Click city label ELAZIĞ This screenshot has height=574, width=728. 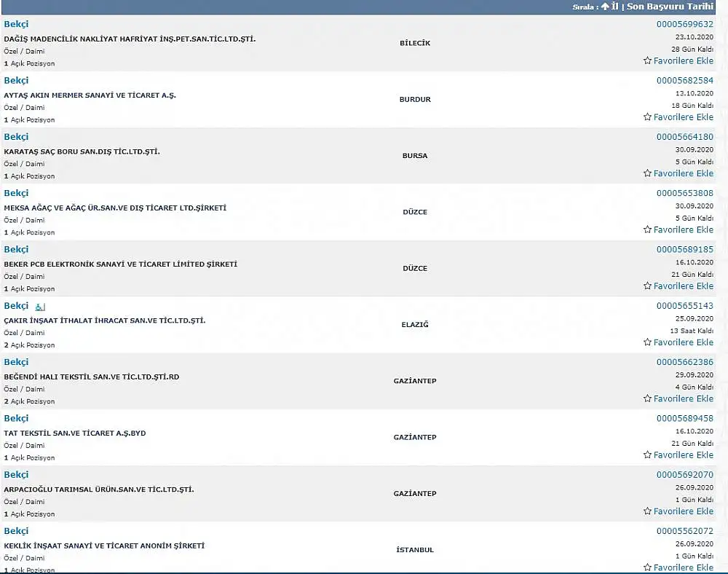pos(415,325)
